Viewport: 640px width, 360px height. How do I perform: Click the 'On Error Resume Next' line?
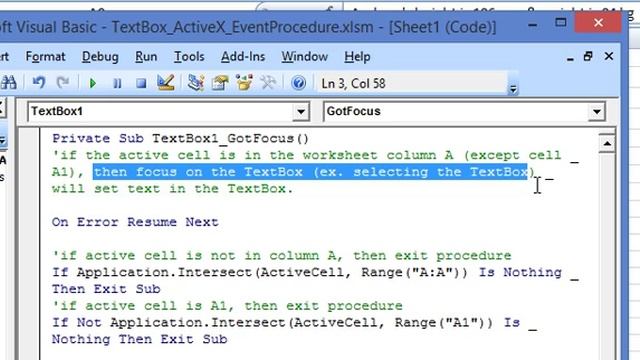pyautogui.click(x=135, y=222)
